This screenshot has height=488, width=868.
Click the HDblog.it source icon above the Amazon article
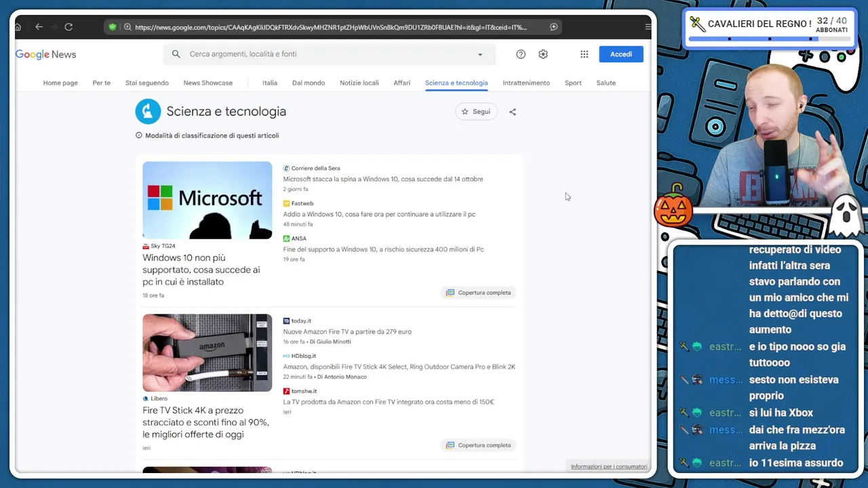(286, 356)
